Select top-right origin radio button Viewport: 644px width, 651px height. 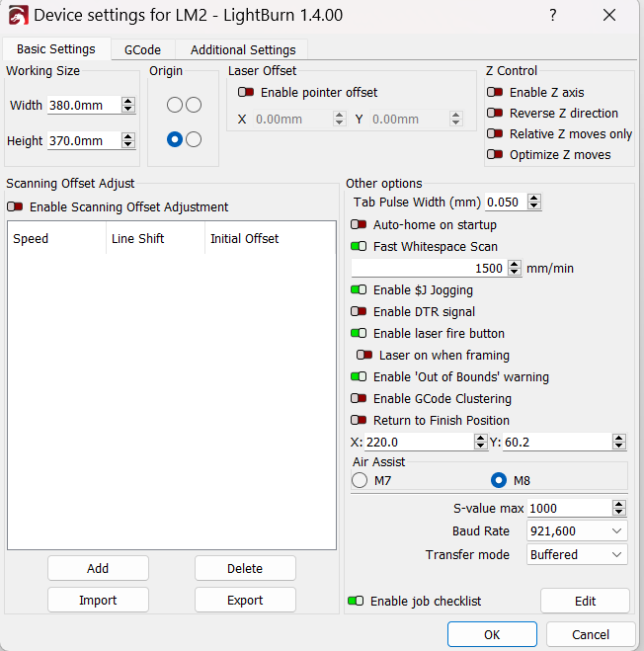(x=194, y=105)
